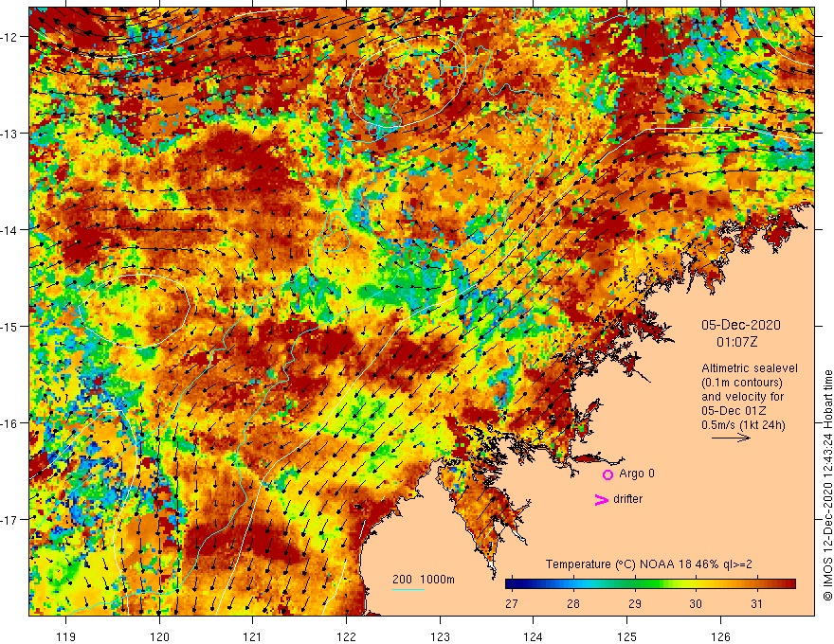Click the longitude label 120
Screen dimensions: 834x644
(x=159, y=636)
